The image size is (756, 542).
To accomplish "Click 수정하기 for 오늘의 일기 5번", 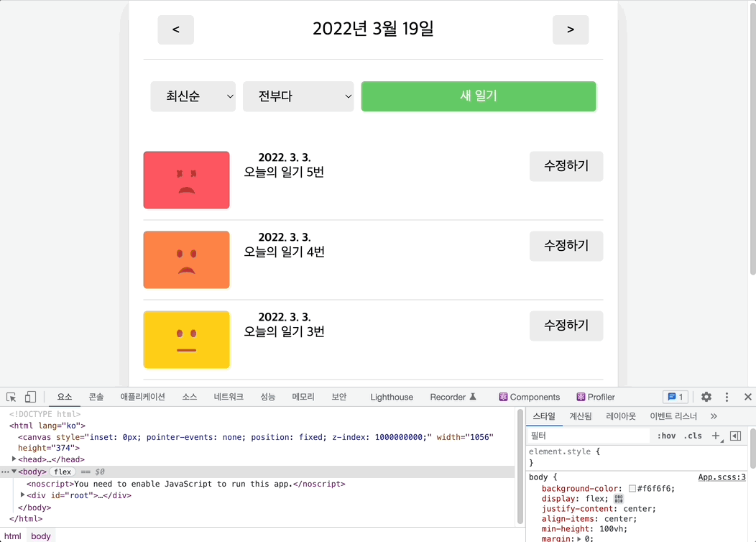I will 566,166.
